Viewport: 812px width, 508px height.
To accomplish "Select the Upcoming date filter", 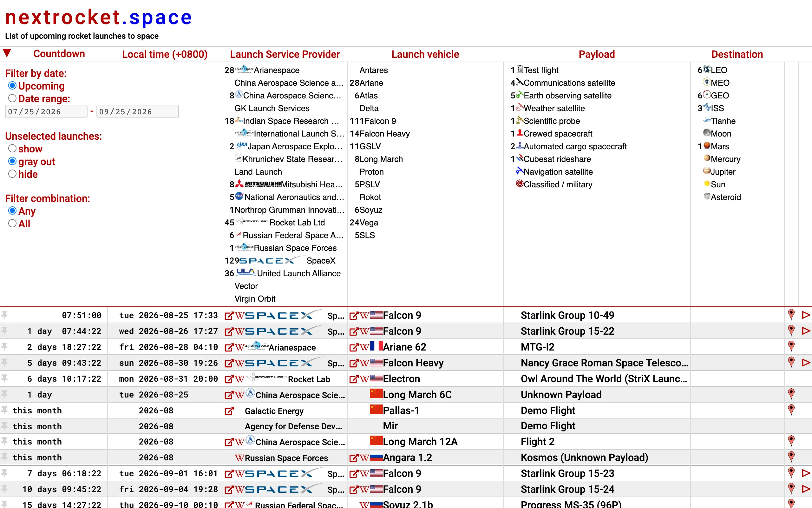I will 12,86.
